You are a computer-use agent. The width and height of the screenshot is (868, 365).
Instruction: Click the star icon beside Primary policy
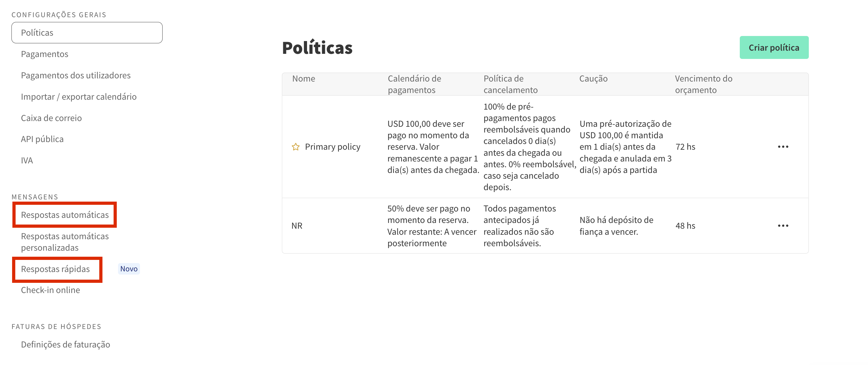point(296,147)
